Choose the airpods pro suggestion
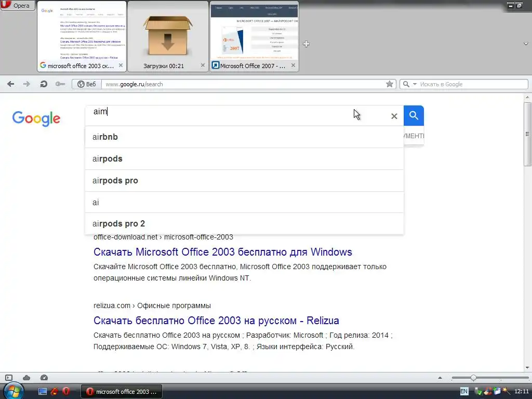 coord(244,180)
